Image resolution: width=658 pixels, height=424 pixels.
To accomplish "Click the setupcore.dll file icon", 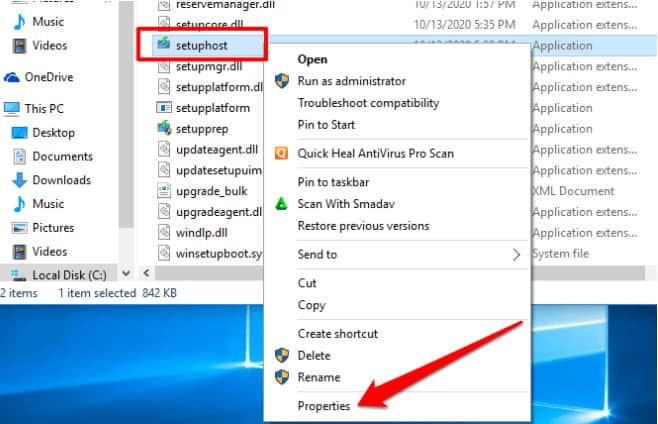I will (x=164, y=24).
